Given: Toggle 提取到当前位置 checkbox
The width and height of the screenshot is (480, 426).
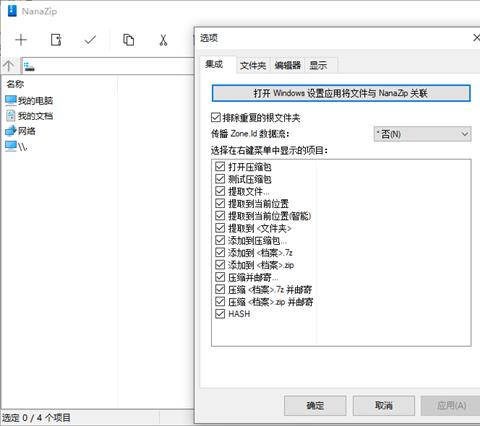Looking at the screenshot, I should pos(220,203).
